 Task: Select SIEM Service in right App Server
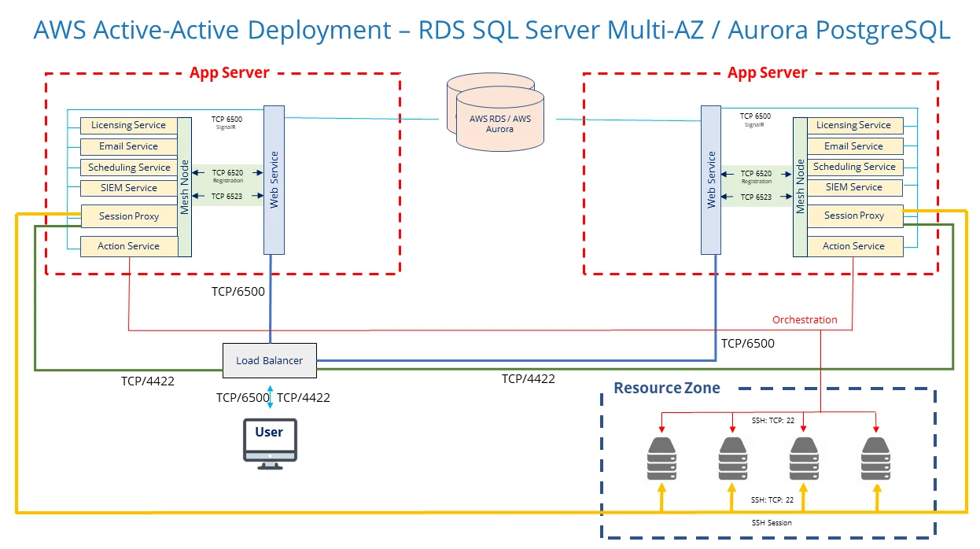(x=854, y=187)
